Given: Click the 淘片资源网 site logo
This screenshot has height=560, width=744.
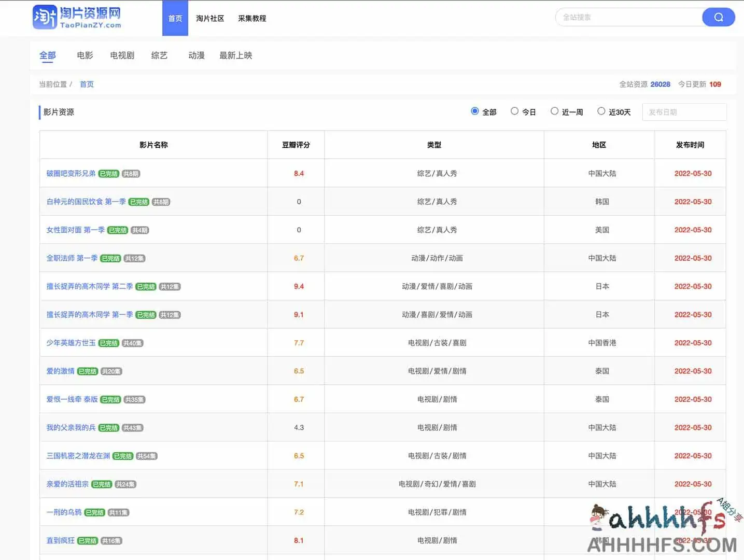Looking at the screenshot, I should (x=77, y=17).
